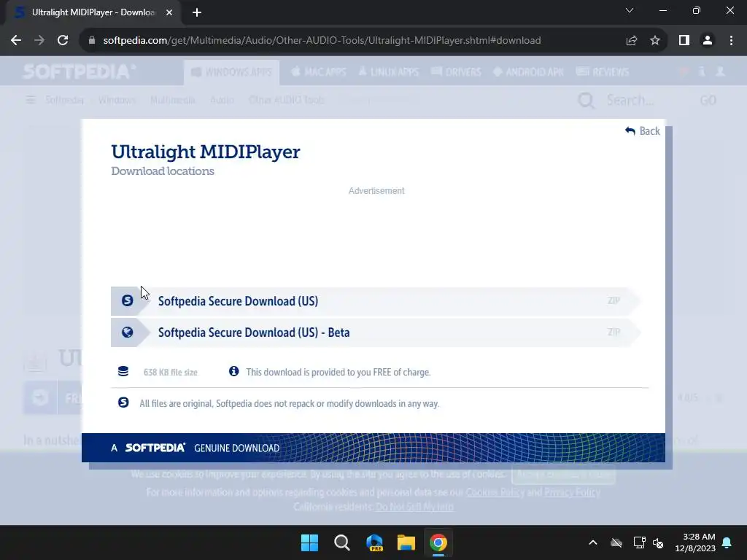Go back using browser back arrow
Image resolution: width=747 pixels, height=560 pixels.
click(16, 41)
